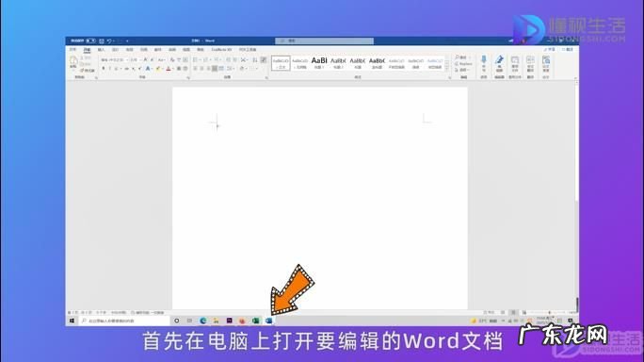Open the EndNote X9 tab
The width and height of the screenshot is (644, 362).
(x=222, y=50)
